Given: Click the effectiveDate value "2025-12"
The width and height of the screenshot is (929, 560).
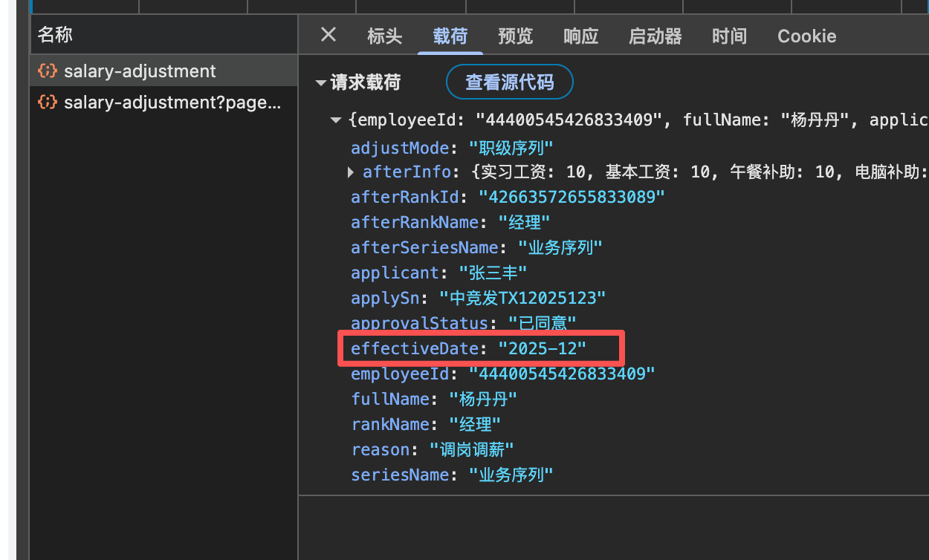Looking at the screenshot, I should [542, 348].
